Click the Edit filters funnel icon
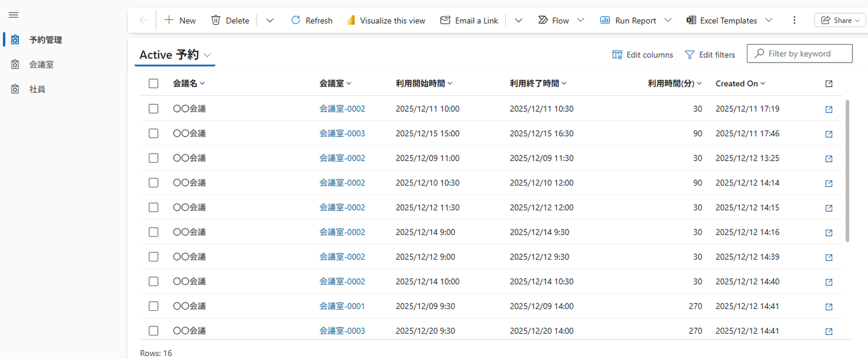868x359 pixels. click(690, 55)
